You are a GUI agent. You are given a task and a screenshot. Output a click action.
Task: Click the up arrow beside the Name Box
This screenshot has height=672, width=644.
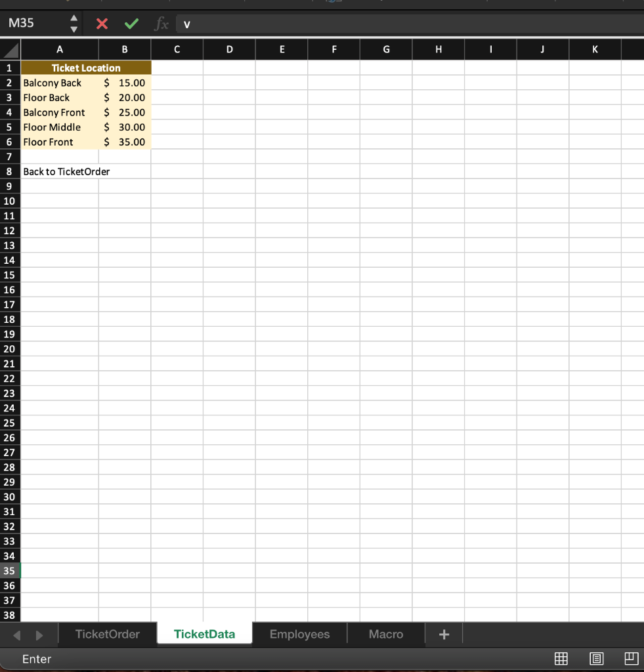click(74, 17)
